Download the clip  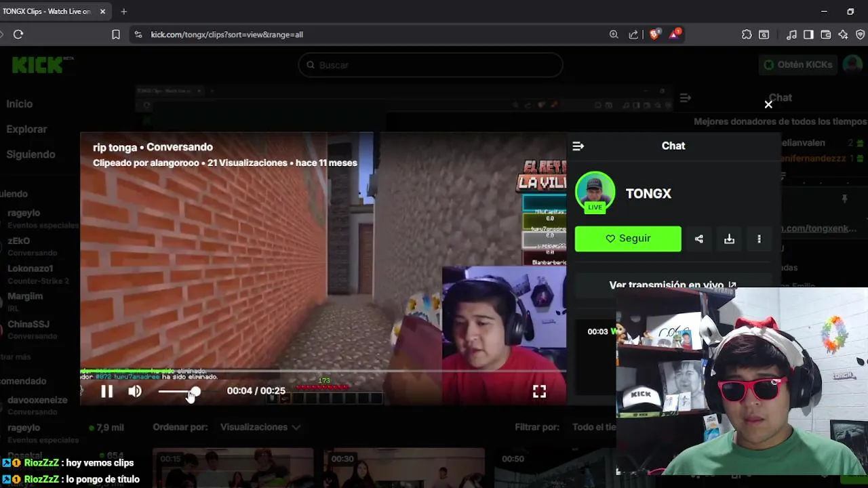pos(729,239)
